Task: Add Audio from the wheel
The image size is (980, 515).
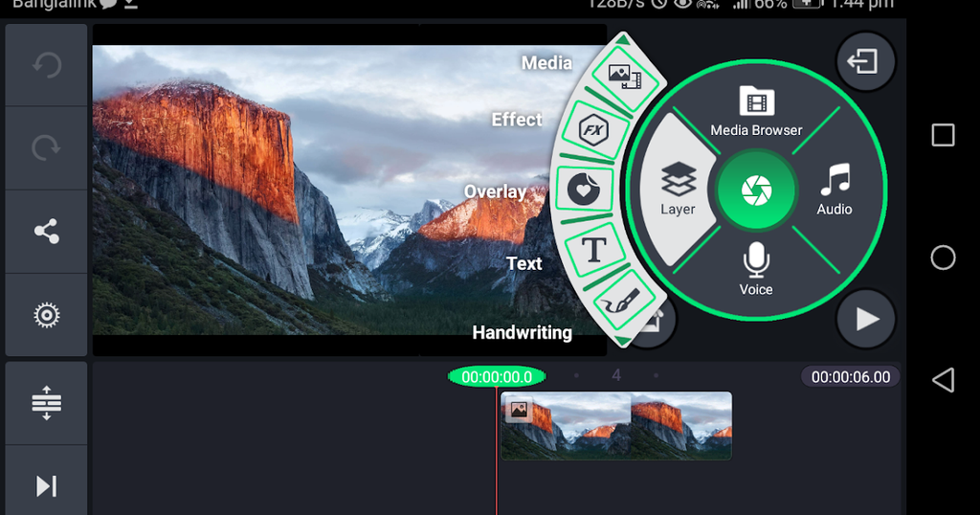Action: pos(835,190)
